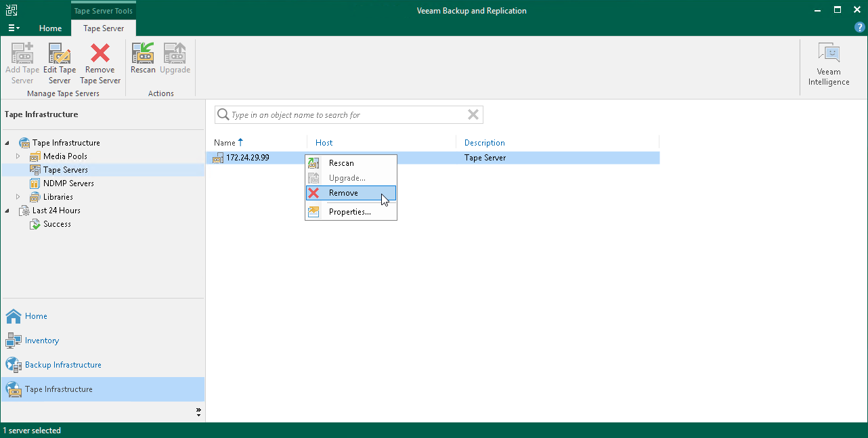The image size is (868, 438).
Task: Open Inventory view in the sidebar
Action: pyautogui.click(x=42, y=341)
